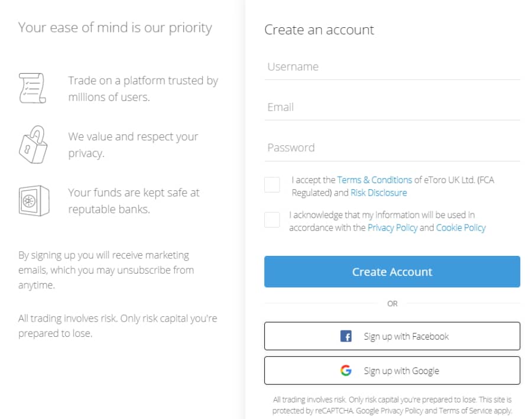Click the blue Create Account button
532x419 pixels.
point(392,272)
